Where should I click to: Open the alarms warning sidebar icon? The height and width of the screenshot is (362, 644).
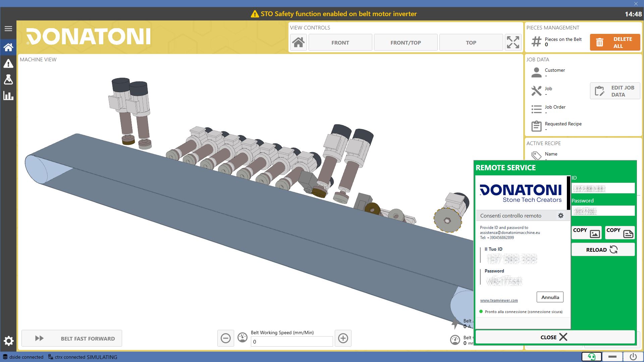point(8,63)
